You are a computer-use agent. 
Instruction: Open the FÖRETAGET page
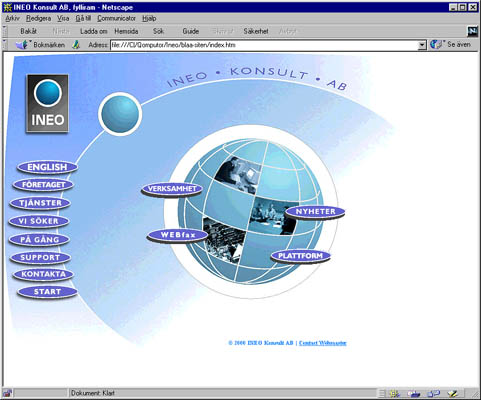43,185
